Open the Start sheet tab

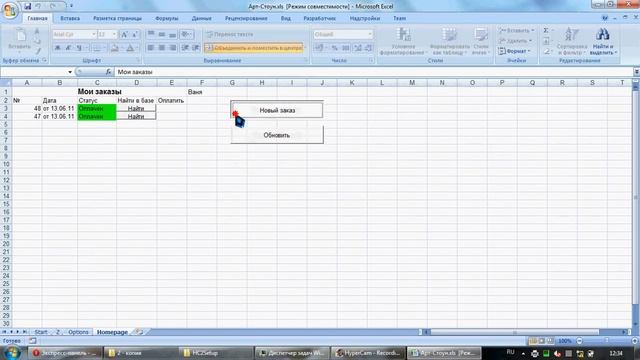point(40,332)
